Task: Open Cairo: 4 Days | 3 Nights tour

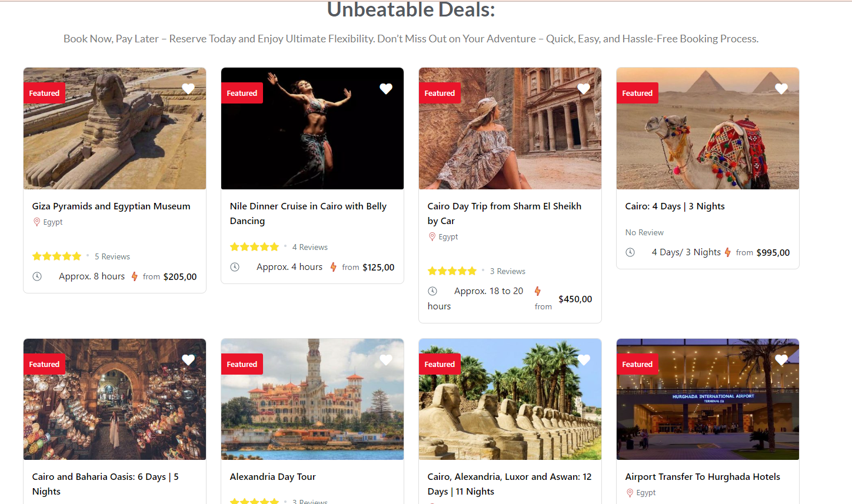Action: tap(675, 206)
